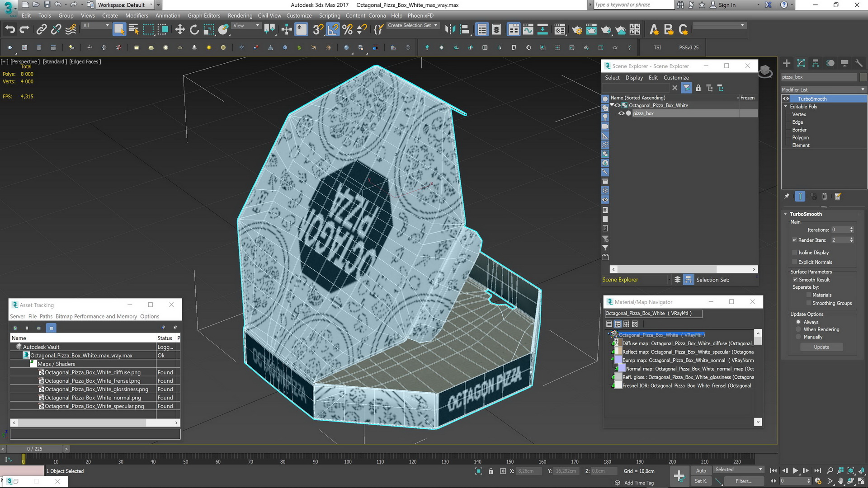868x488 pixels.
Task: Open the Scripting menu
Action: [x=330, y=15]
